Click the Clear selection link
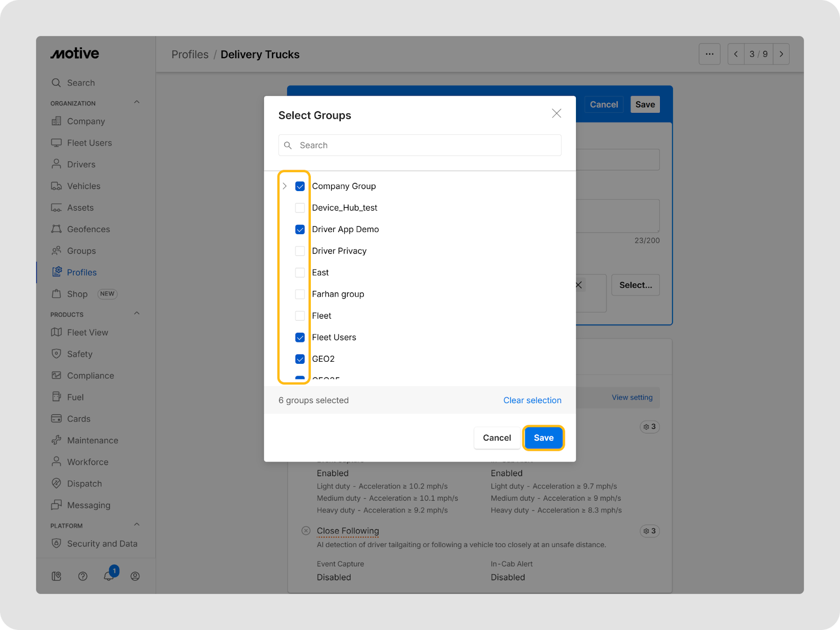 532,400
